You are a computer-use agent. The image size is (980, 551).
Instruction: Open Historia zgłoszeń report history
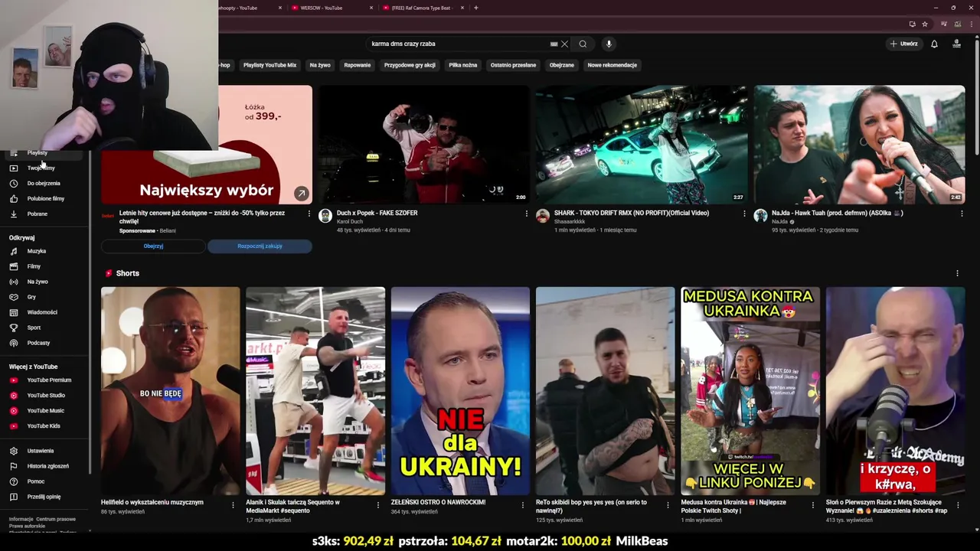47,466
